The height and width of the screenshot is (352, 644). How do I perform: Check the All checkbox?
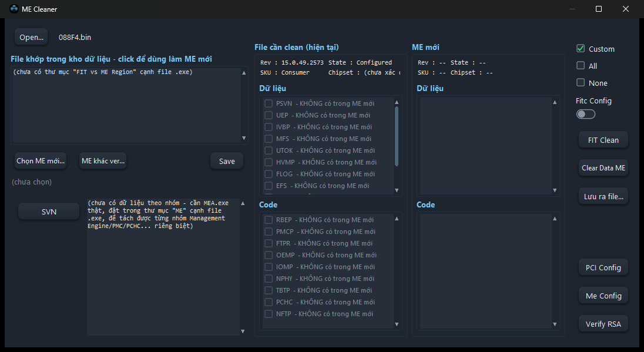pos(581,66)
